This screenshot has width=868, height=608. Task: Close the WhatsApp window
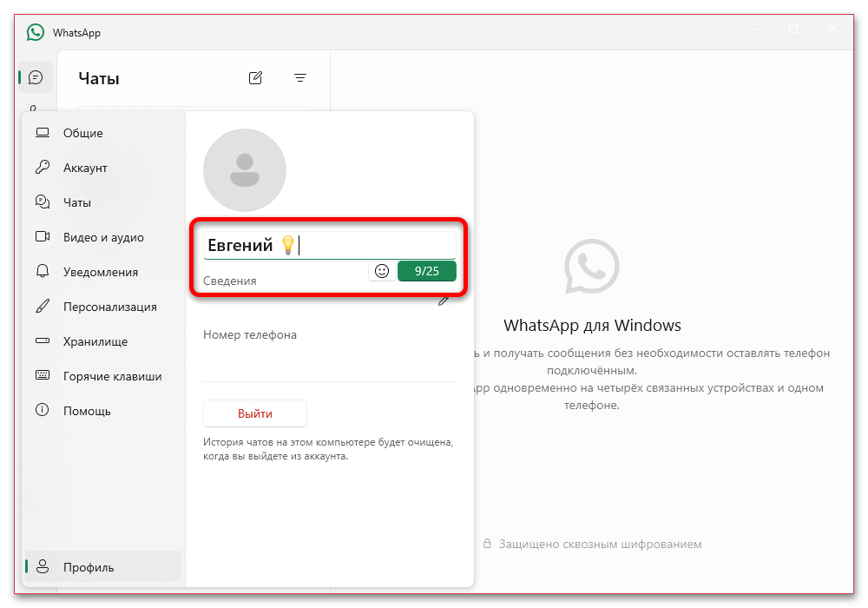[833, 29]
